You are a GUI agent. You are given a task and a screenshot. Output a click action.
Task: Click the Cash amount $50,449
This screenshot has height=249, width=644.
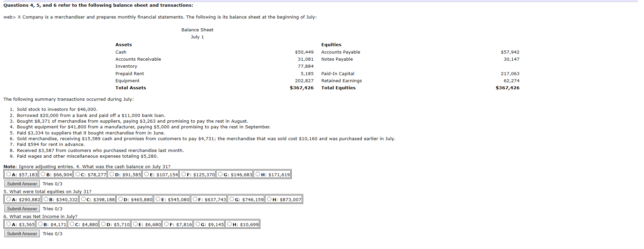pos(304,52)
